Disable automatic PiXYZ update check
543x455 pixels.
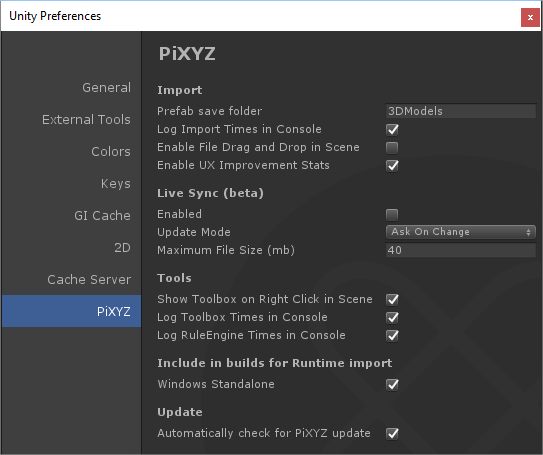[392, 434]
